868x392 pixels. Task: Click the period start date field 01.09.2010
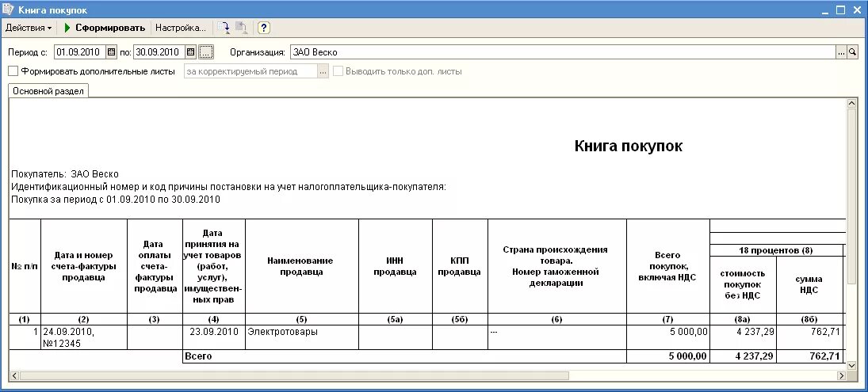[x=80, y=52]
